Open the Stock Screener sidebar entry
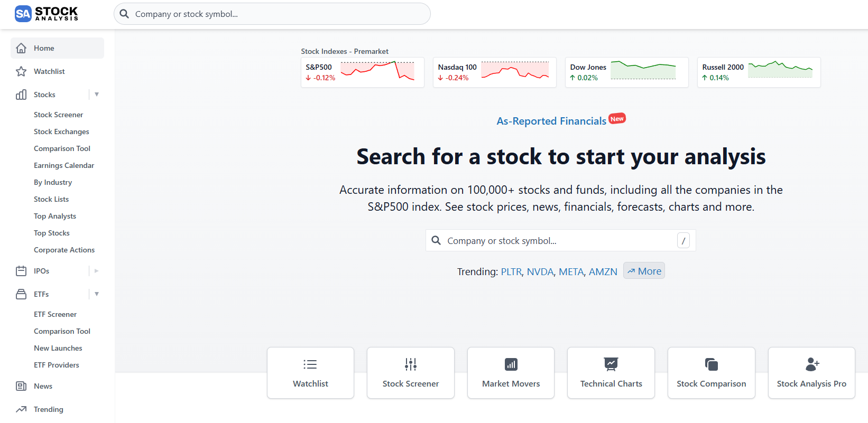868x423 pixels. pos(58,115)
